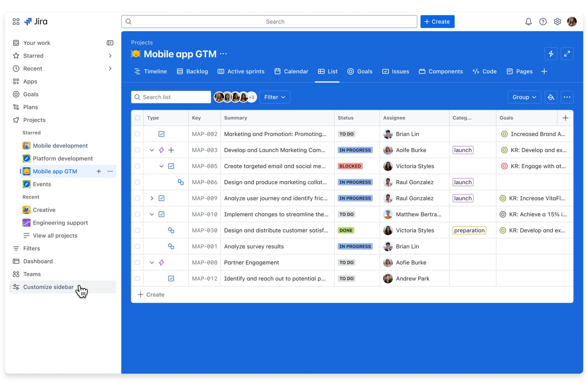
Task: Add a column with the plus icon in table header
Action: click(565, 118)
